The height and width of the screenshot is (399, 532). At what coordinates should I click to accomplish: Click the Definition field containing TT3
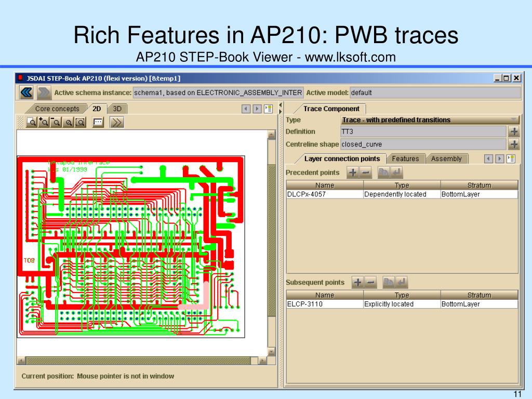click(423, 131)
